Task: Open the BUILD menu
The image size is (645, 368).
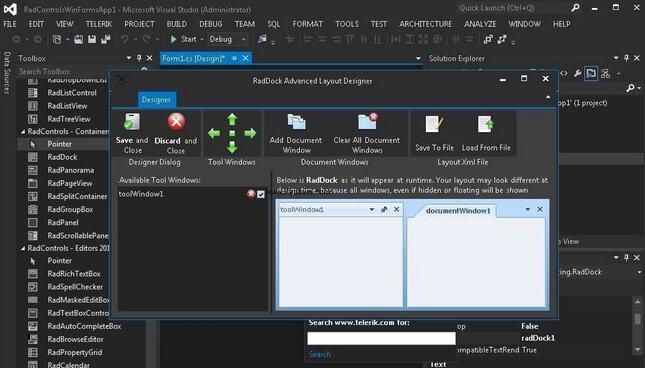Action: click(176, 24)
